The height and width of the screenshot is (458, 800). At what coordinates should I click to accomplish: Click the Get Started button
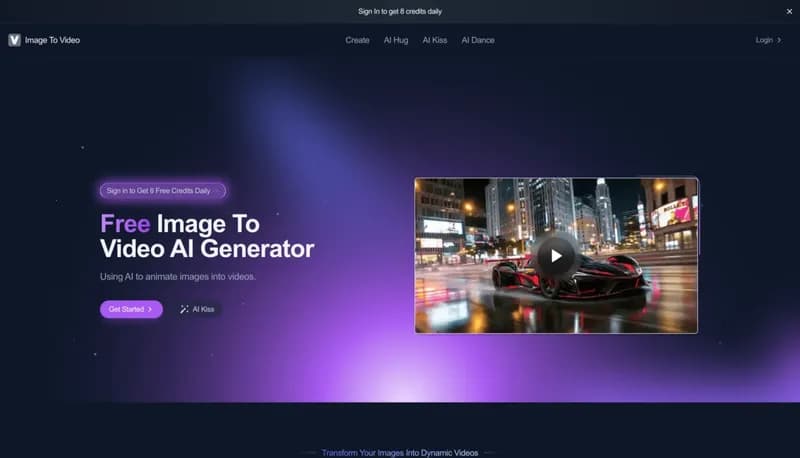pos(131,309)
